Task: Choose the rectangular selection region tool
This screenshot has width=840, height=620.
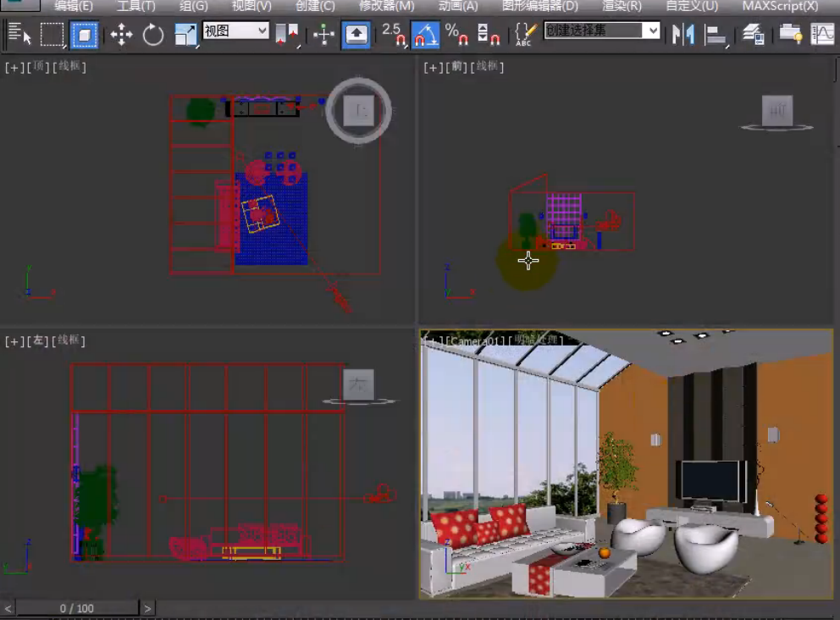Action: pos(52,34)
